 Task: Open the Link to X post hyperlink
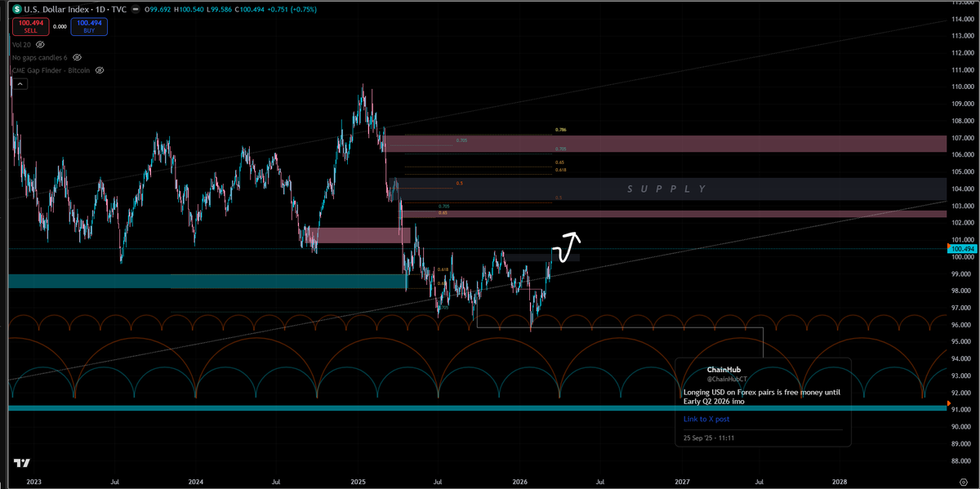[x=706, y=419]
